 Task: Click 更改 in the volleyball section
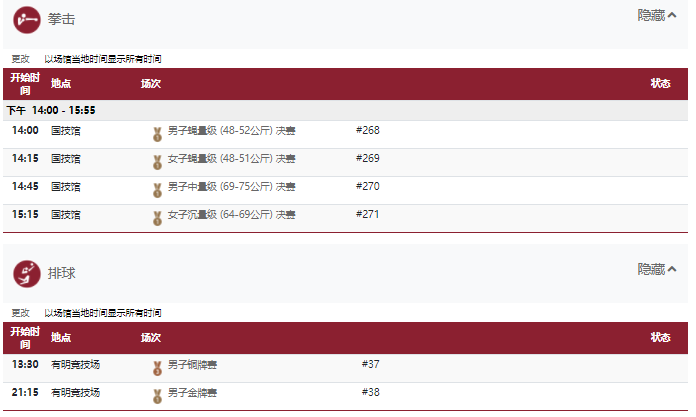[20, 313]
